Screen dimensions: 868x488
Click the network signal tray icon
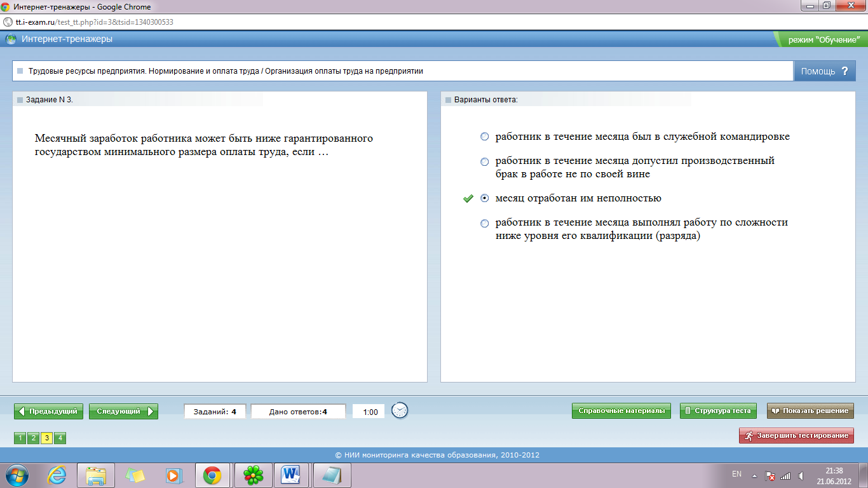pos(785,475)
